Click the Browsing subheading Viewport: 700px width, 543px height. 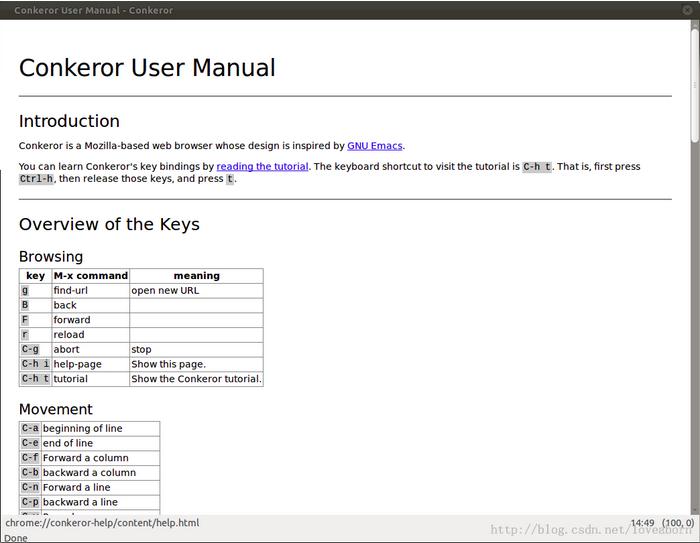point(51,257)
